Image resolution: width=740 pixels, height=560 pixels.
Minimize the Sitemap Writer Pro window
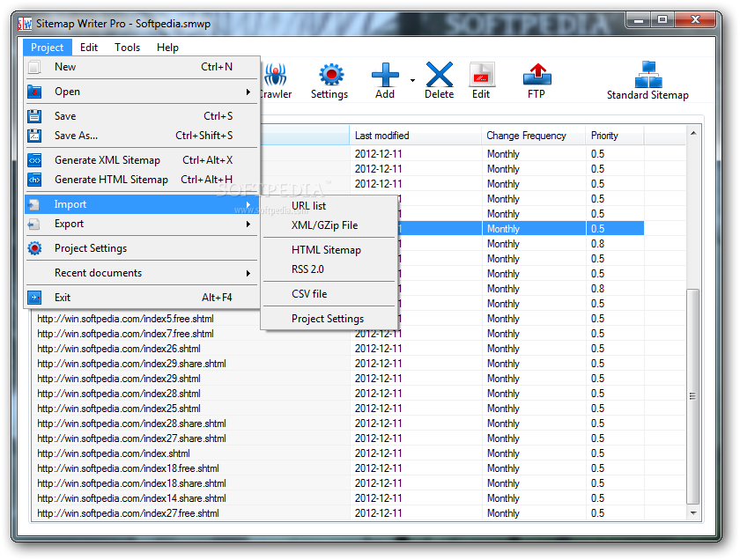coord(639,20)
